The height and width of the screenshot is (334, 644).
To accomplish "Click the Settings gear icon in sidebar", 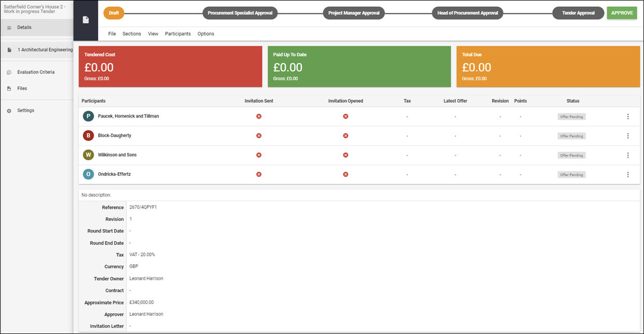I will [x=9, y=111].
